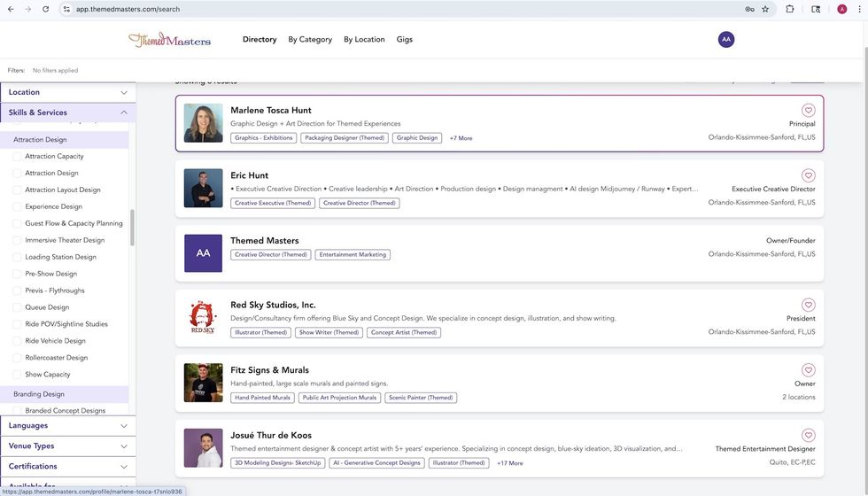Screen dimensions: 868x496
Task: Favorite Red Sky Studios with heart icon
Action: (x=808, y=305)
